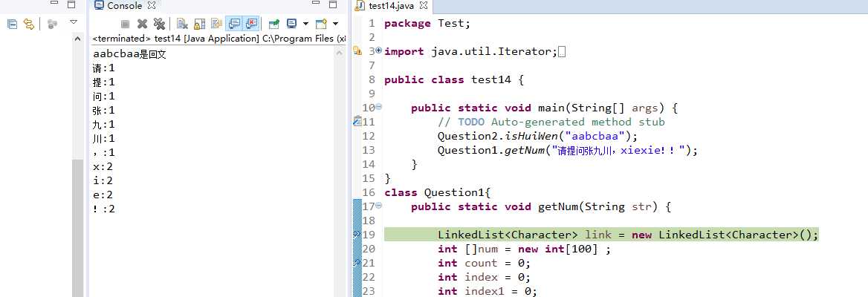This screenshot has height=297, width=868.
Task: Click 'int index = 0;' on line 22
Action: point(484,277)
